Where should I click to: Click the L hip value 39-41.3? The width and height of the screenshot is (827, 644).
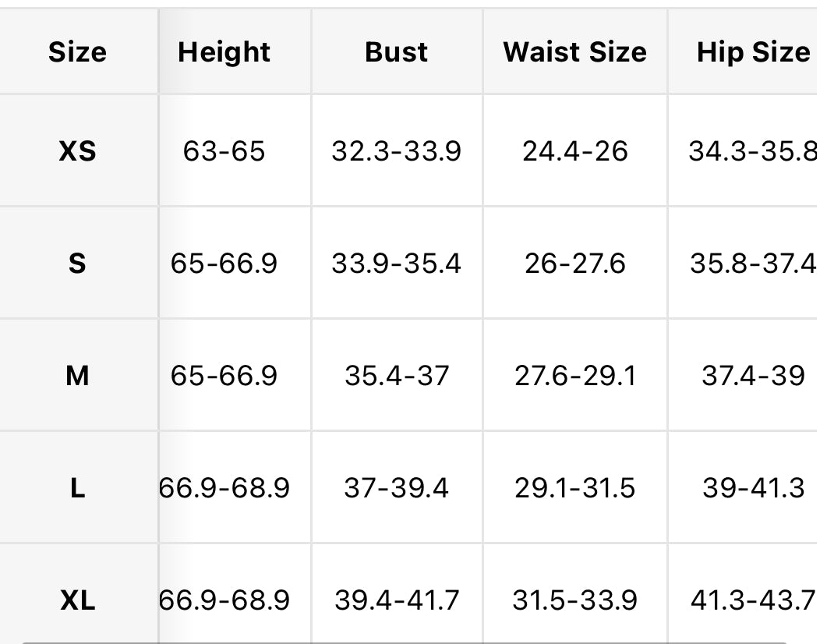pyautogui.click(x=753, y=488)
